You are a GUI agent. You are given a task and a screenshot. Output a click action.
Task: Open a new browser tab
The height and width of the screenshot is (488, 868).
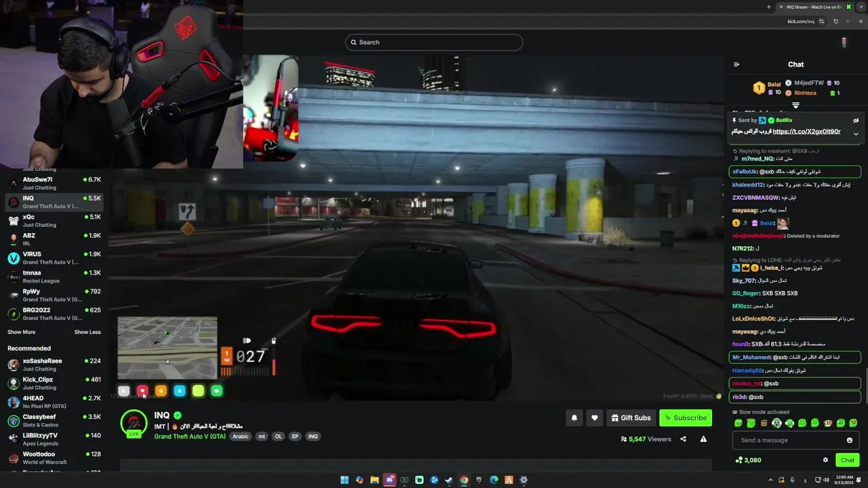[x=768, y=7]
